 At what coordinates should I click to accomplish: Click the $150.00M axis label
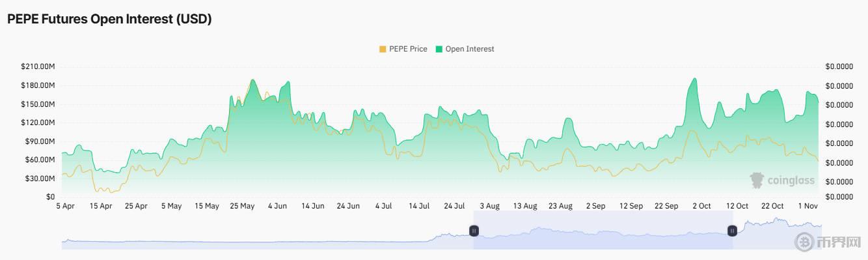click(38, 104)
